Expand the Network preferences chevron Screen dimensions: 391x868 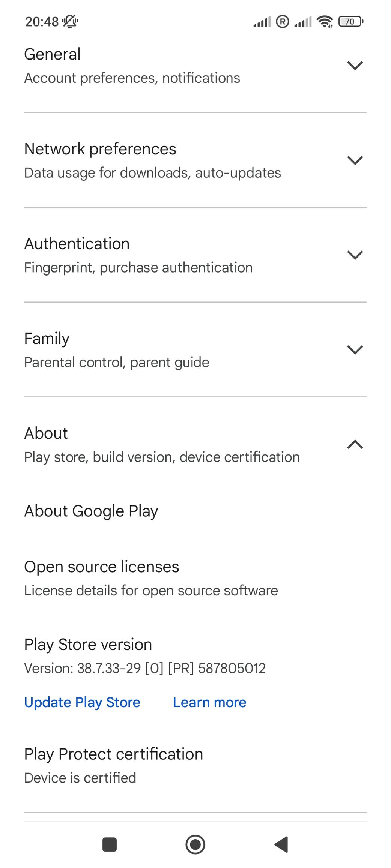(x=355, y=160)
